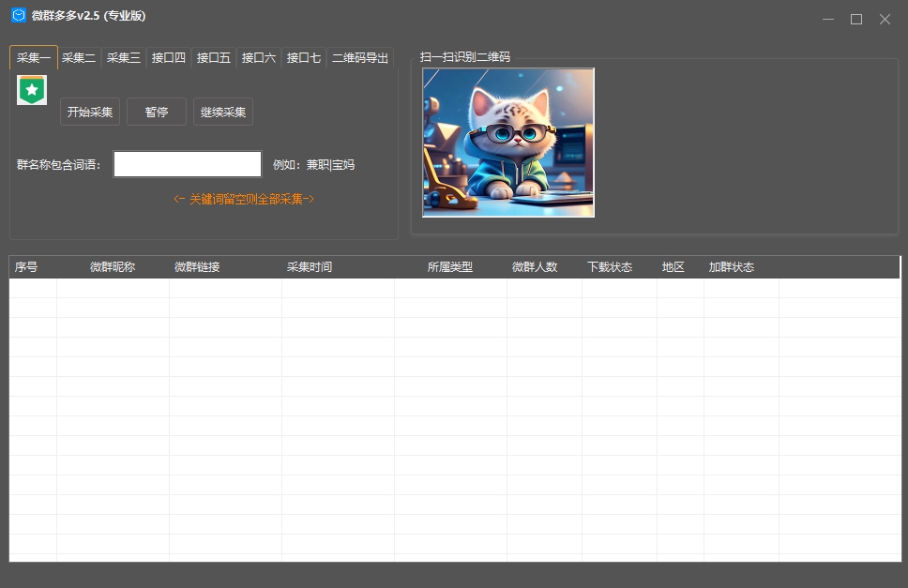Maximize the 微群多多 window
908x588 pixels.
[x=856, y=19]
